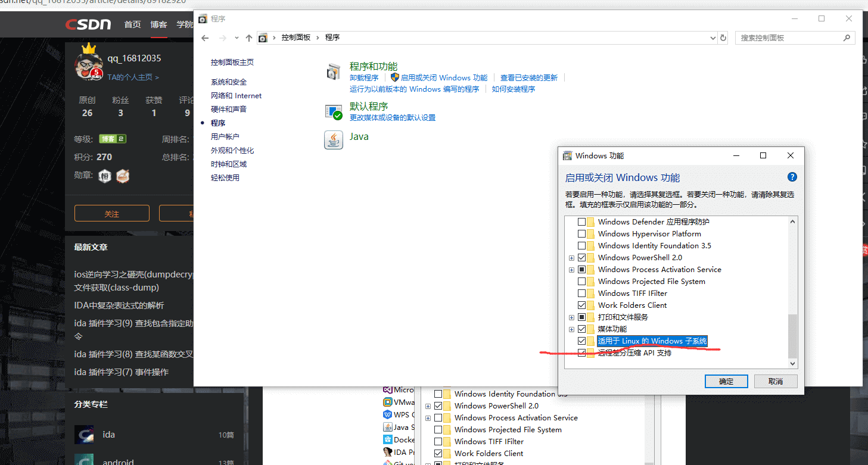Expand the Windows PowerShell 2.0 node

(x=571, y=258)
